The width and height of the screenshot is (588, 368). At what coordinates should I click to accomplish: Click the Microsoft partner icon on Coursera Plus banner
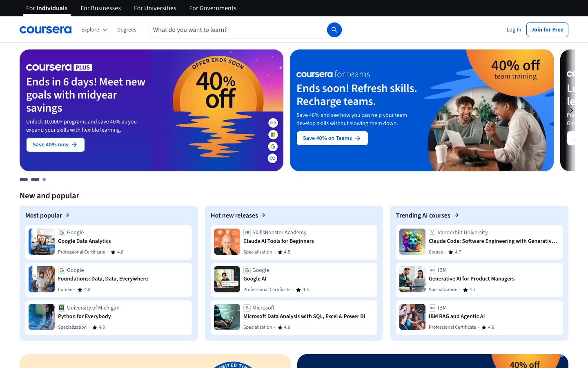[273, 135]
